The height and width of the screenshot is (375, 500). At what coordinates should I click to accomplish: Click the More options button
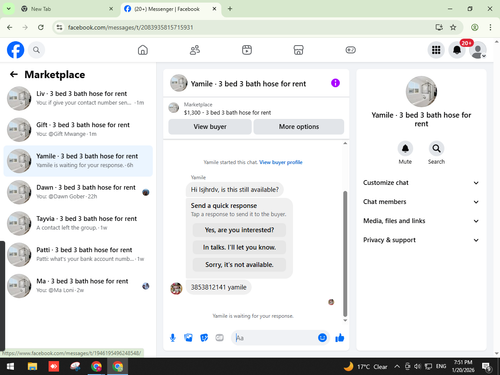(x=299, y=127)
